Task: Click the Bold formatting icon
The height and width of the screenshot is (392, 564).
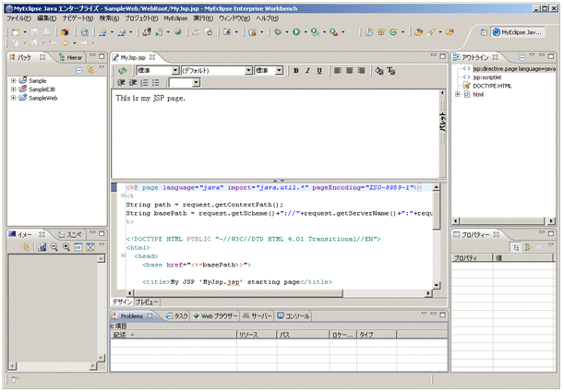Action: coord(296,70)
